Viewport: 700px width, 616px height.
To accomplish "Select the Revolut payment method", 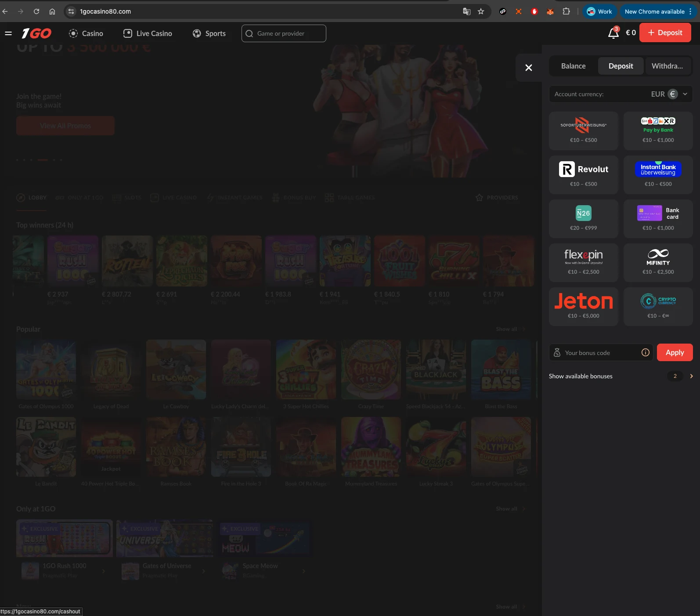I will click(583, 175).
